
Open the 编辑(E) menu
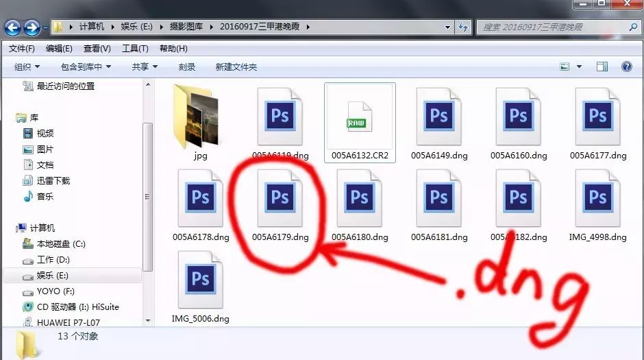(59, 49)
